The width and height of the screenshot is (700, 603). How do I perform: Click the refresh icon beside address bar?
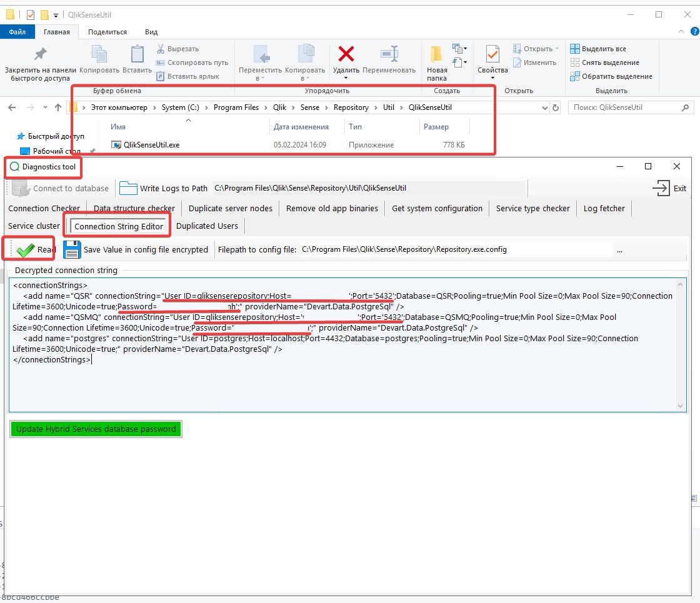coord(556,107)
